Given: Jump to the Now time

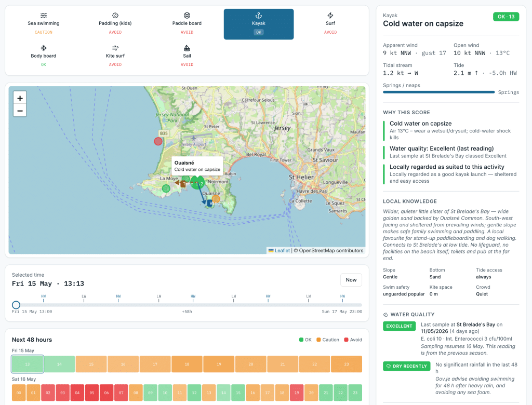Looking at the screenshot, I should pos(351,280).
